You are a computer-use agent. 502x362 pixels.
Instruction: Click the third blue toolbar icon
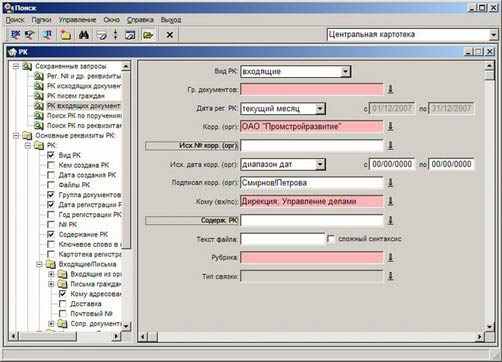tap(47, 34)
